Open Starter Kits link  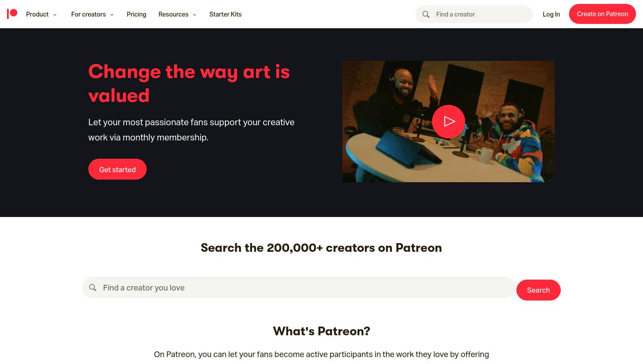(225, 14)
